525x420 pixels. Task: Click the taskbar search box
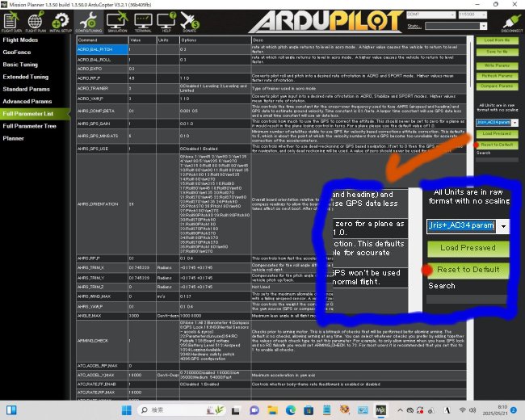click(182, 410)
